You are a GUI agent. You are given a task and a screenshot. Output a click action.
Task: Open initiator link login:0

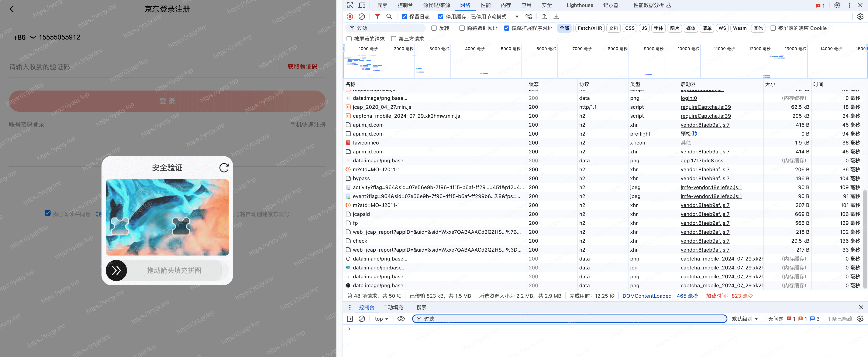[x=689, y=98]
